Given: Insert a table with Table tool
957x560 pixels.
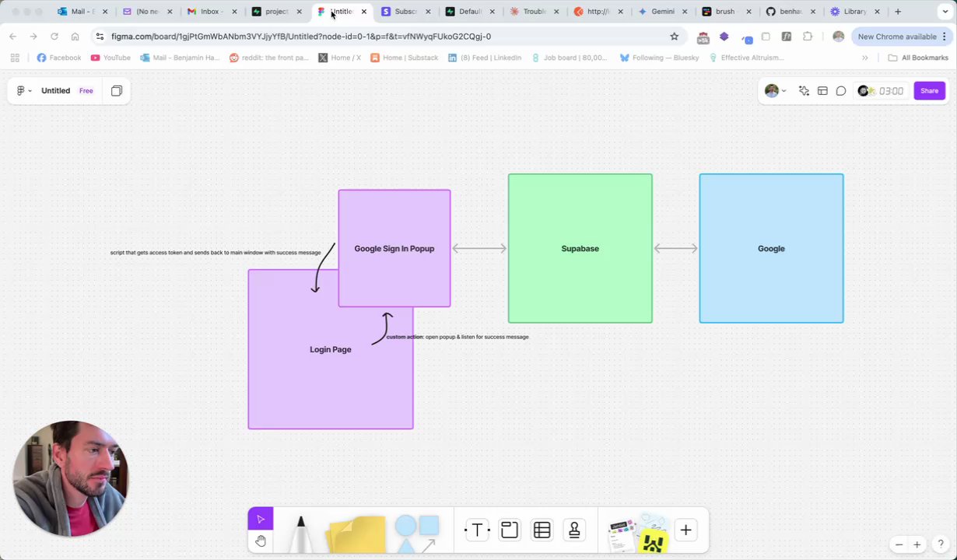Looking at the screenshot, I should click(x=542, y=530).
